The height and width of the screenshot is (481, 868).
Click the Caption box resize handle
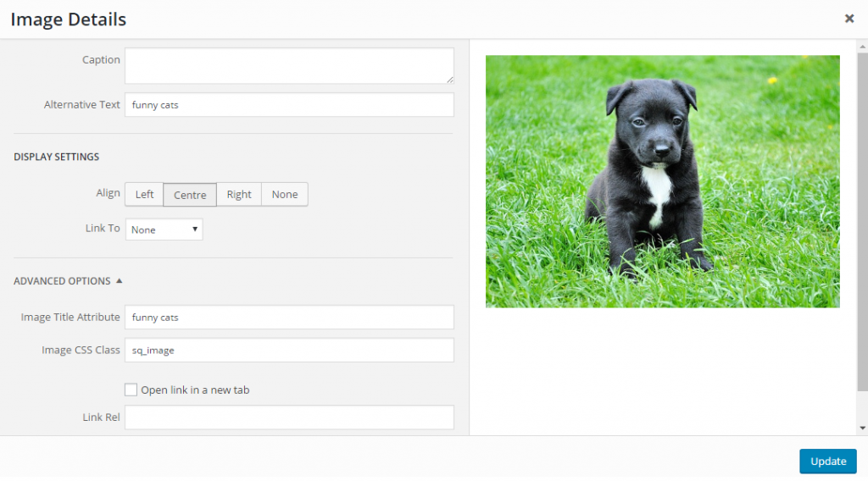tap(449, 79)
